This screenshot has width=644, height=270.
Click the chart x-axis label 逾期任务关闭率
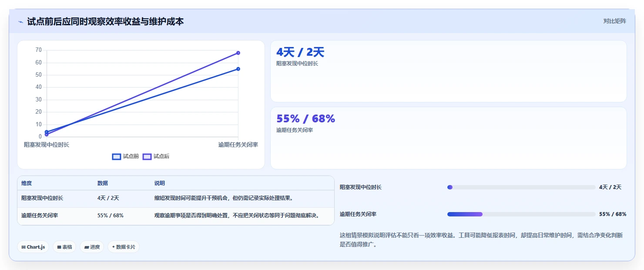point(238,145)
